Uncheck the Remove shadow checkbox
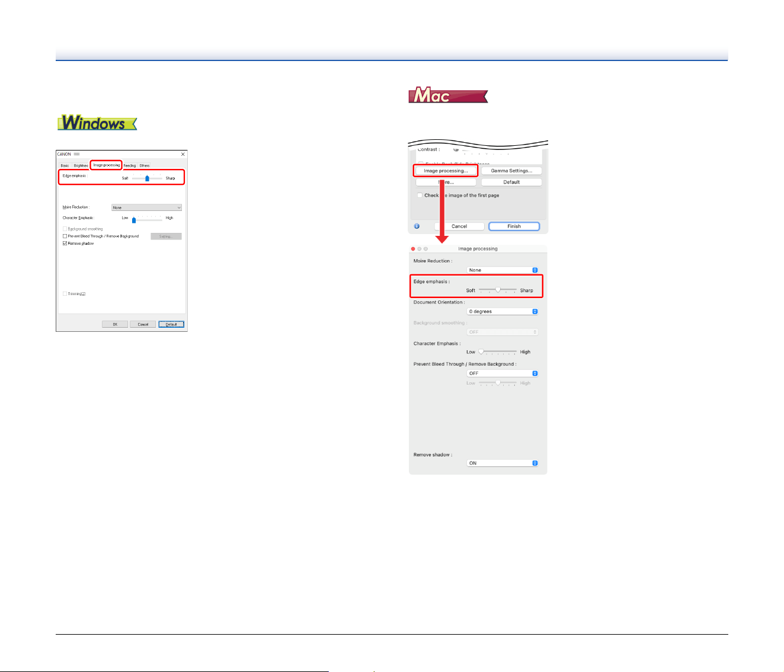The image size is (784, 672). (65, 244)
